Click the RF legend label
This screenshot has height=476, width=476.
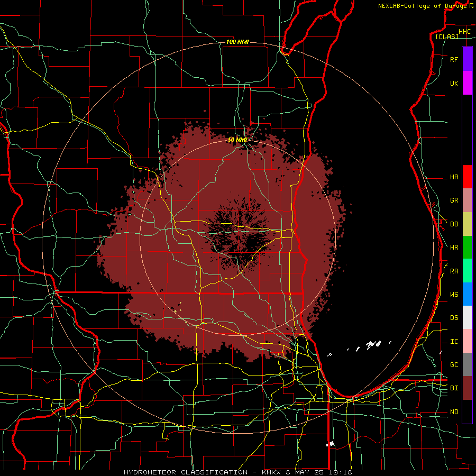(x=454, y=59)
